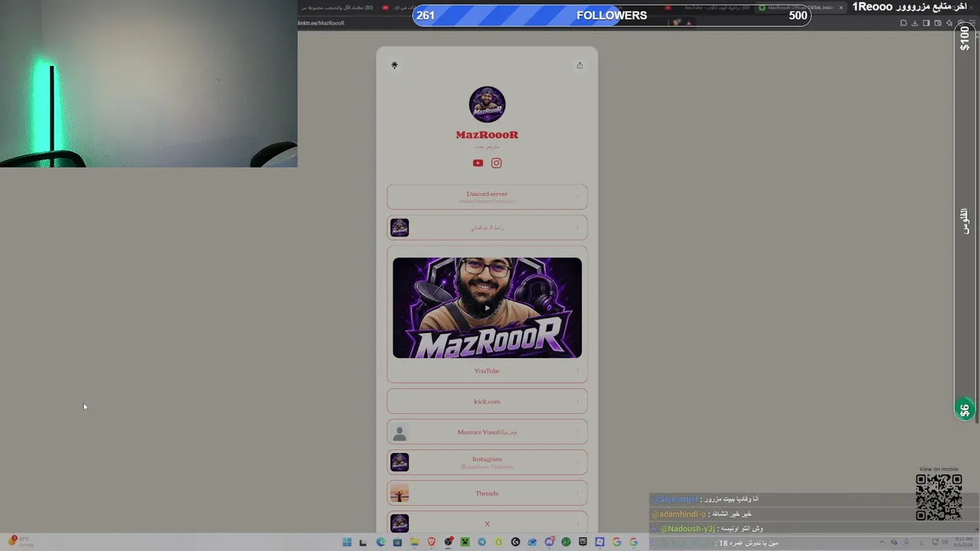The height and width of the screenshot is (551, 980).
Task: Open the browser downloads icon
Action: 914,23
